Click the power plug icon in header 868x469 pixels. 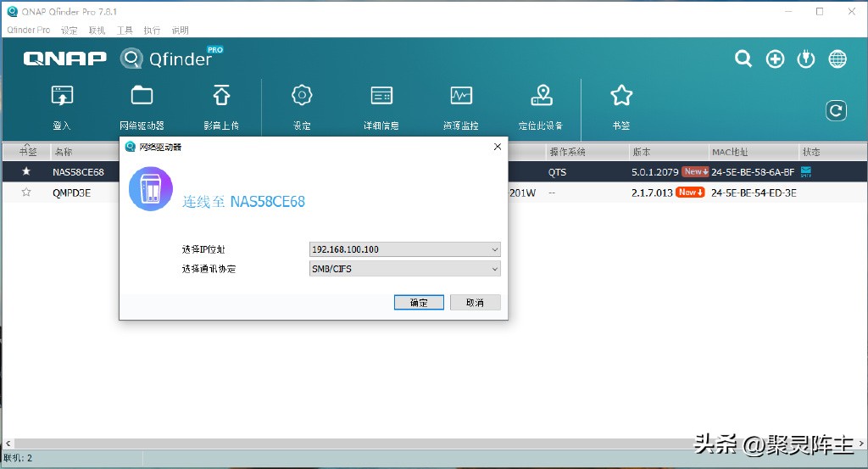click(x=806, y=59)
